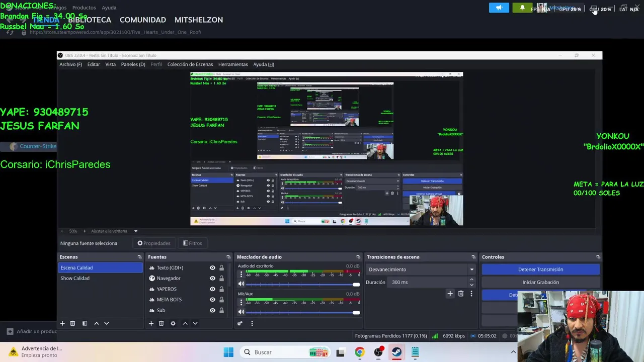This screenshot has width=644, height=362.
Task: Hide the META BOTS source
Action: pos(212,300)
